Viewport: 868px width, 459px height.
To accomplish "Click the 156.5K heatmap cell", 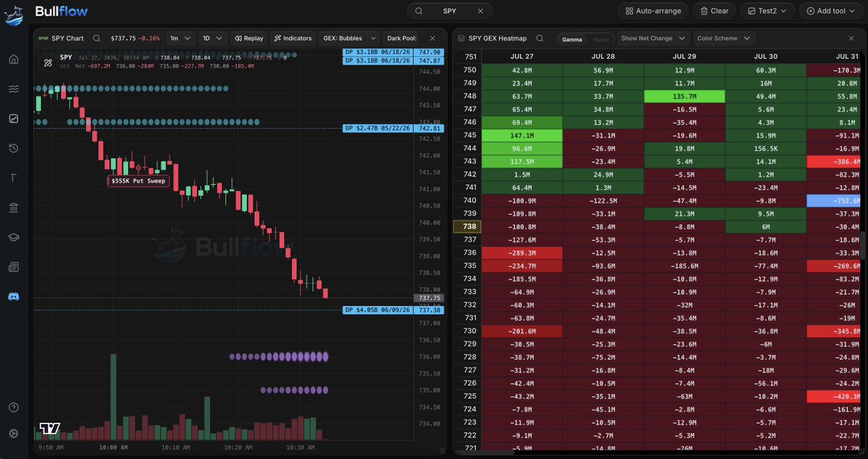I will (x=765, y=147).
